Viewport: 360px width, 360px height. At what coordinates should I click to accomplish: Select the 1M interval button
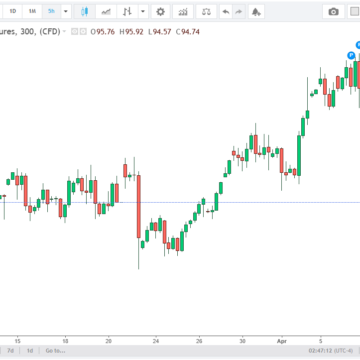point(32,12)
